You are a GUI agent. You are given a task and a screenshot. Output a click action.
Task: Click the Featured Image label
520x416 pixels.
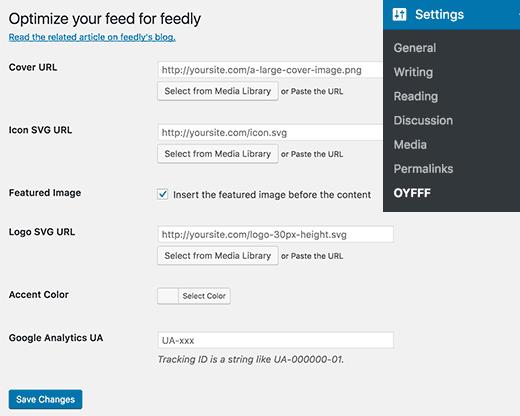point(45,193)
